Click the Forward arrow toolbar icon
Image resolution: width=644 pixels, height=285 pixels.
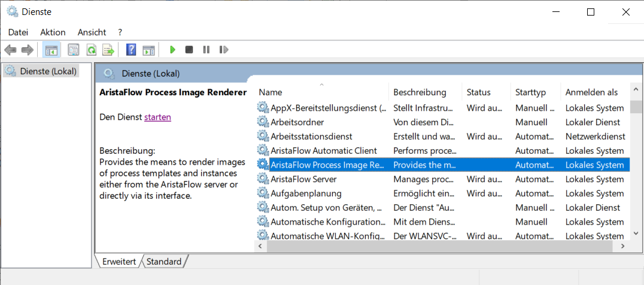click(x=27, y=50)
